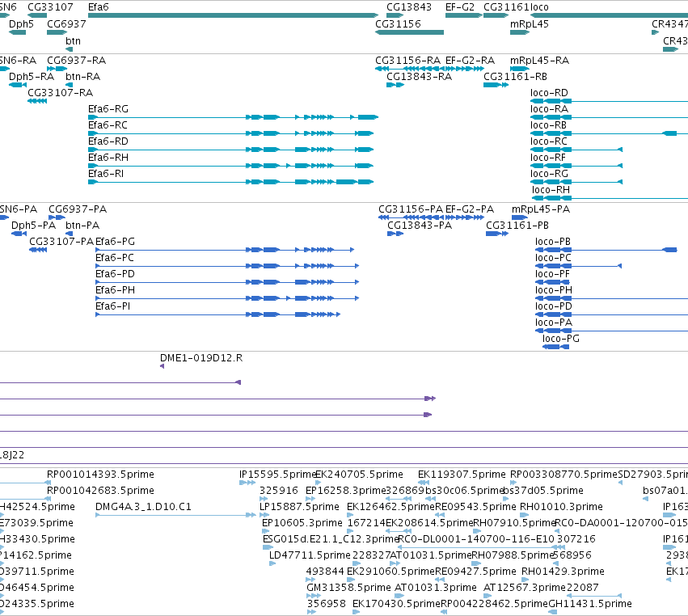The image size is (688, 616).
Task: Click the Efa6-RG transcript label
Action: [x=108, y=109]
